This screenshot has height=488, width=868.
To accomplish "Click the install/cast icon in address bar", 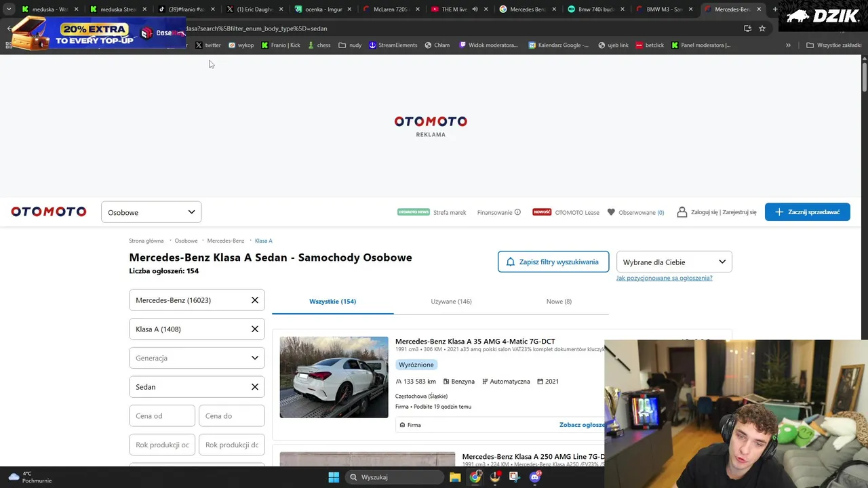I will pyautogui.click(x=747, y=28).
